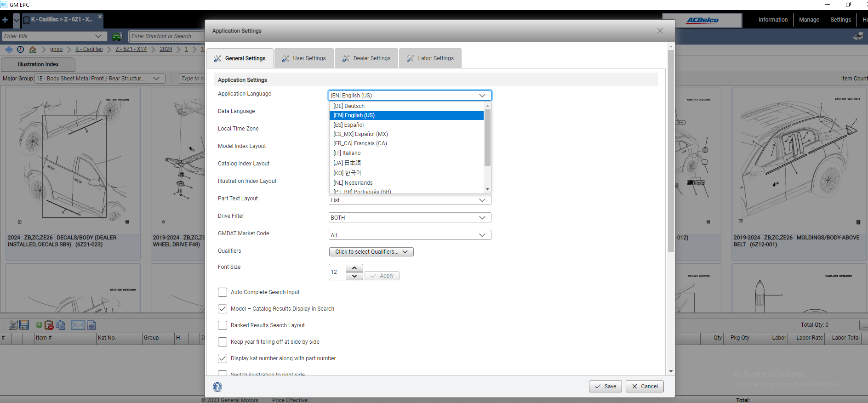The height and width of the screenshot is (403, 868).
Task: Open the GMDAT Market Code dropdown
Action: [410, 235]
